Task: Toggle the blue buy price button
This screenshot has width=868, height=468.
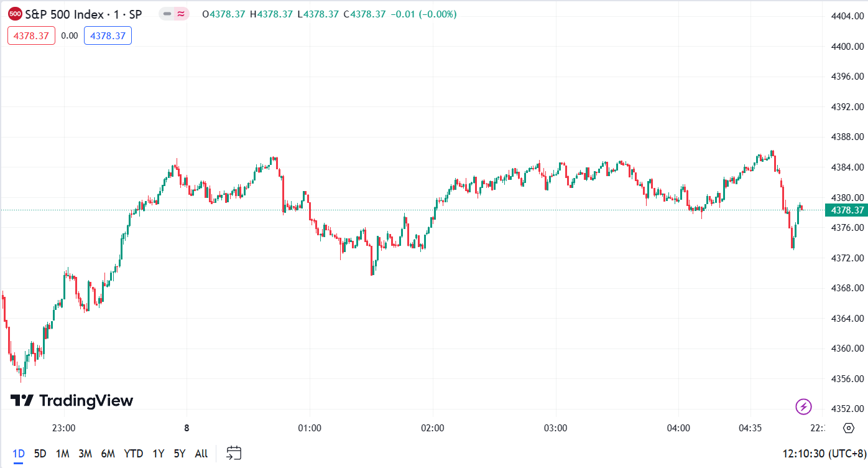Action: (x=108, y=35)
